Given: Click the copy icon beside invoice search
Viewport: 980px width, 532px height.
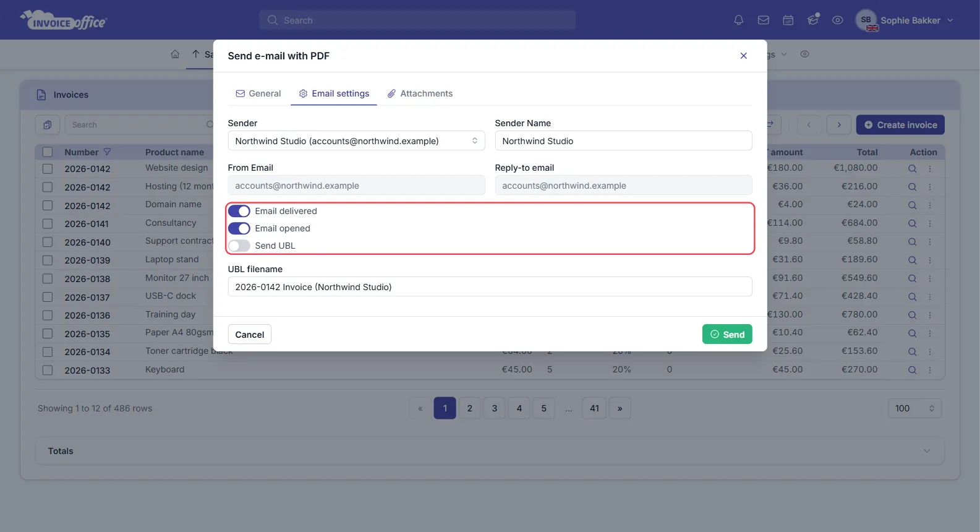Looking at the screenshot, I should tap(48, 125).
